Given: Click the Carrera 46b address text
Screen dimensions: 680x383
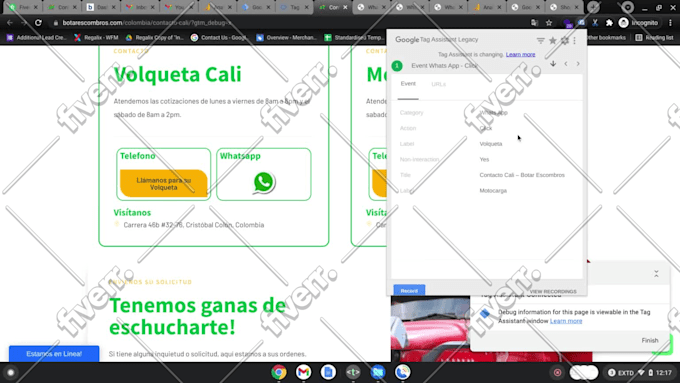Looking at the screenshot, I should click(193, 225).
